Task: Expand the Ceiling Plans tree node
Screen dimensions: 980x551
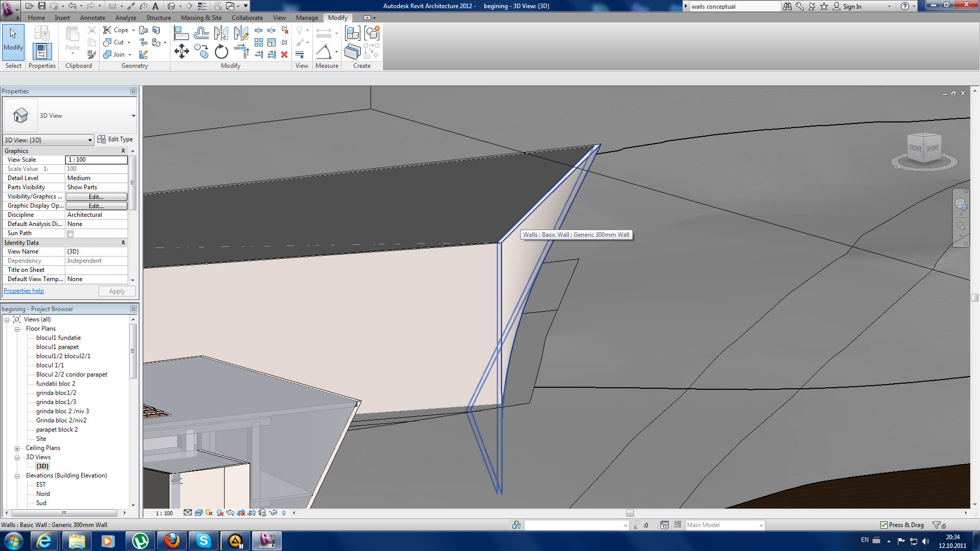Action: tap(17, 448)
